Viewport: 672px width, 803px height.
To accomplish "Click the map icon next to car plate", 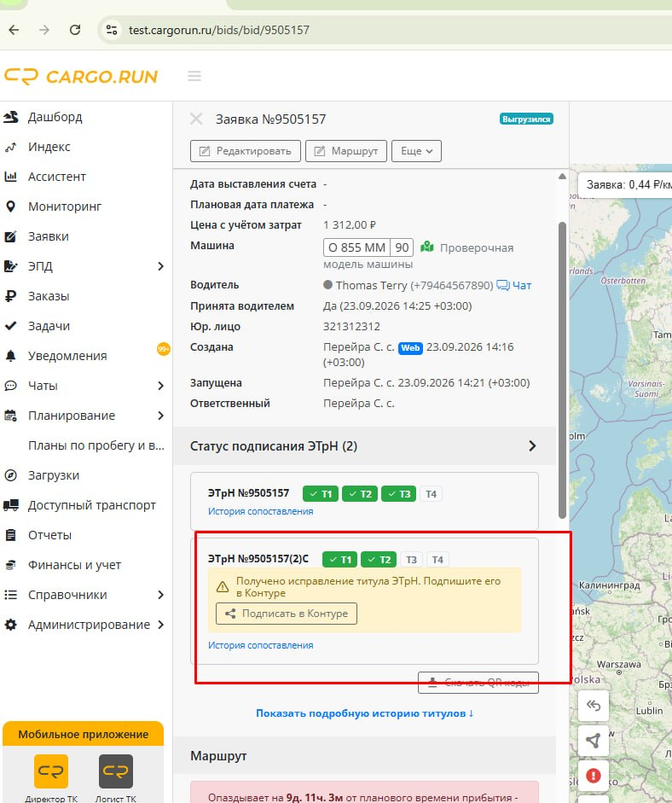I will click(x=427, y=247).
